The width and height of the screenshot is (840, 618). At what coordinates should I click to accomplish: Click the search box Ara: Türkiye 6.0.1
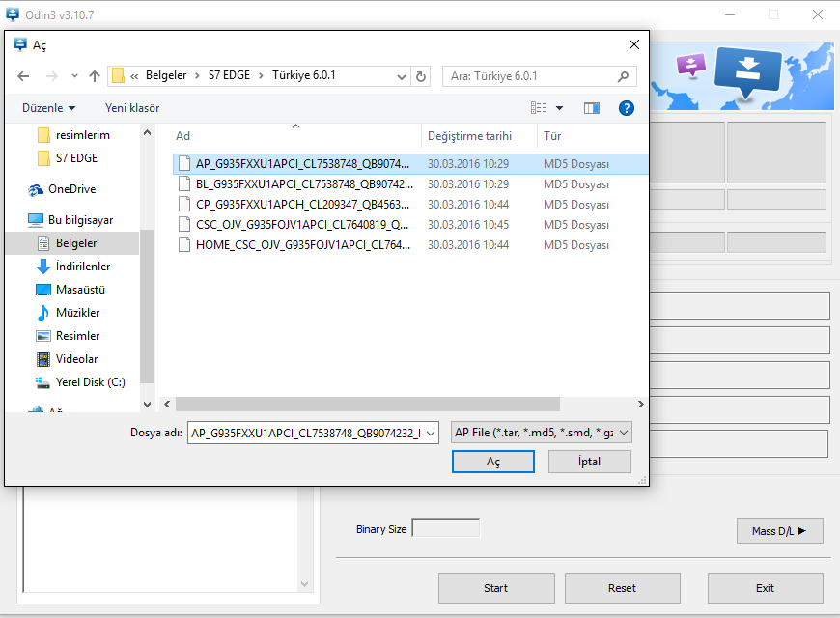(x=529, y=76)
